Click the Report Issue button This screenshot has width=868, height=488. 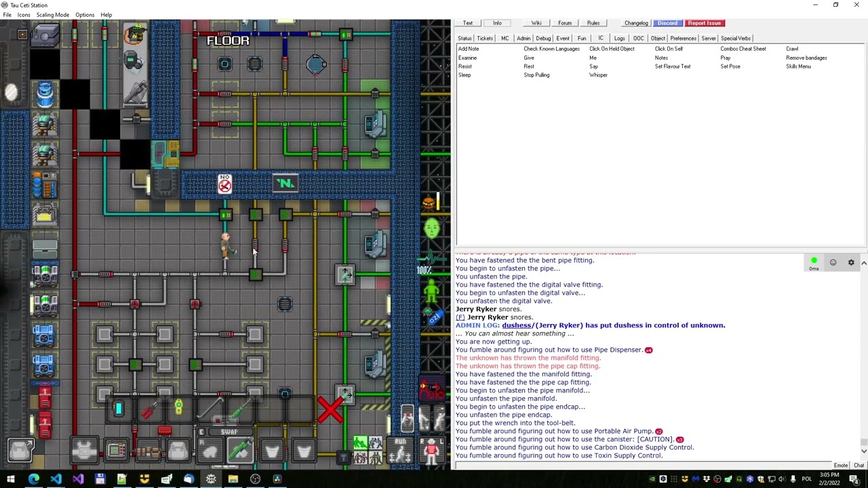click(x=704, y=23)
